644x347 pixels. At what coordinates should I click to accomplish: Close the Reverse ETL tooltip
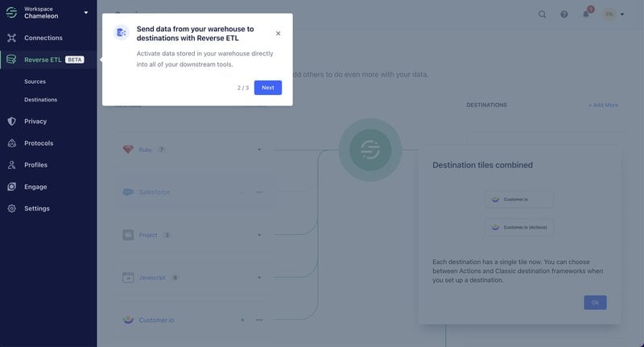click(x=279, y=33)
